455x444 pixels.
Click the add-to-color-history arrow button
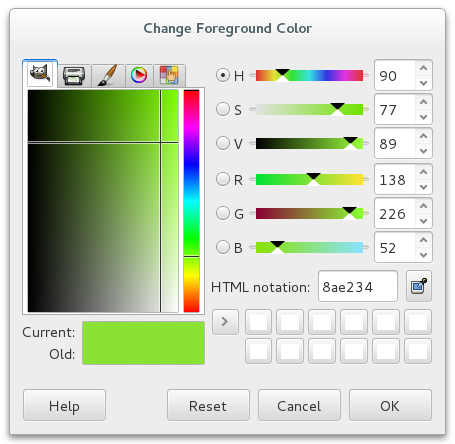(x=225, y=322)
